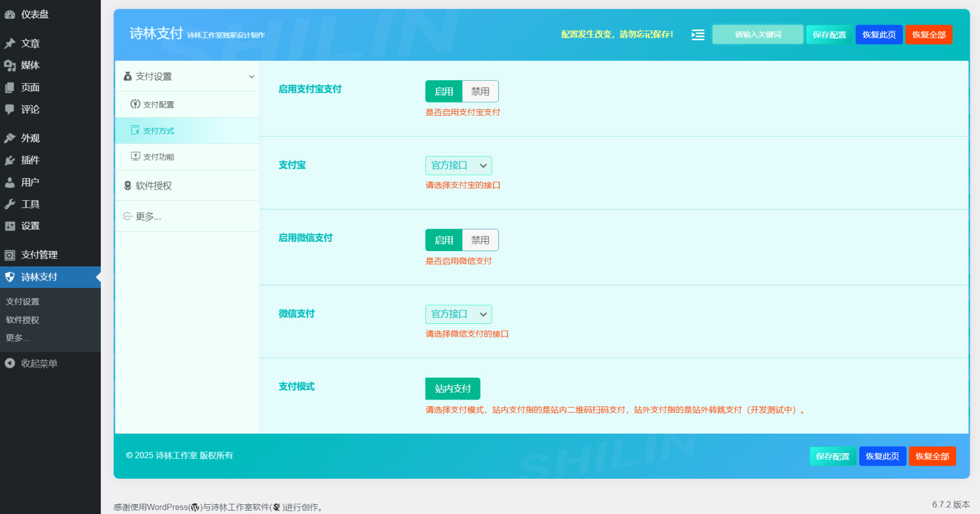
Task: Click bottom 恢复全部 button
Action: click(x=932, y=457)
